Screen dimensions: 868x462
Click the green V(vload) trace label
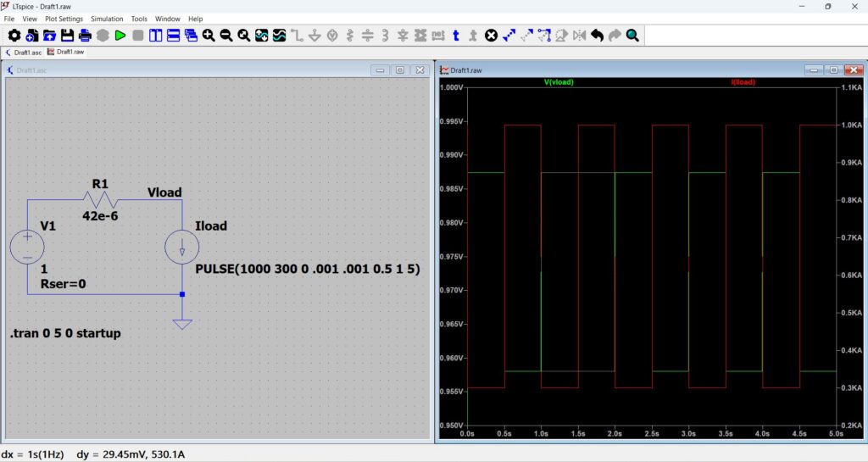tap(559, 82)
